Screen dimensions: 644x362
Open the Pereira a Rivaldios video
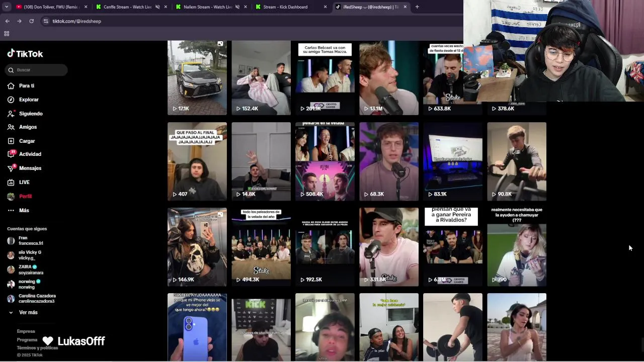click(453, 247)
